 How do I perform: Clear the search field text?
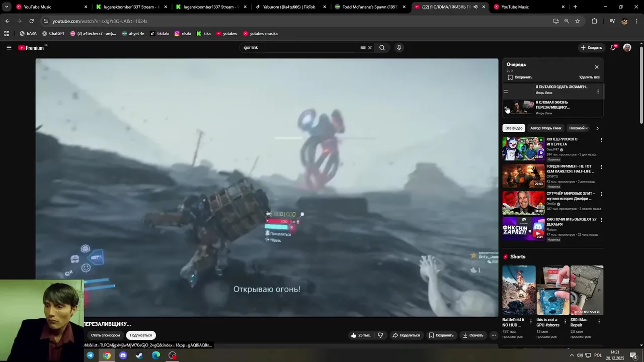370,48
